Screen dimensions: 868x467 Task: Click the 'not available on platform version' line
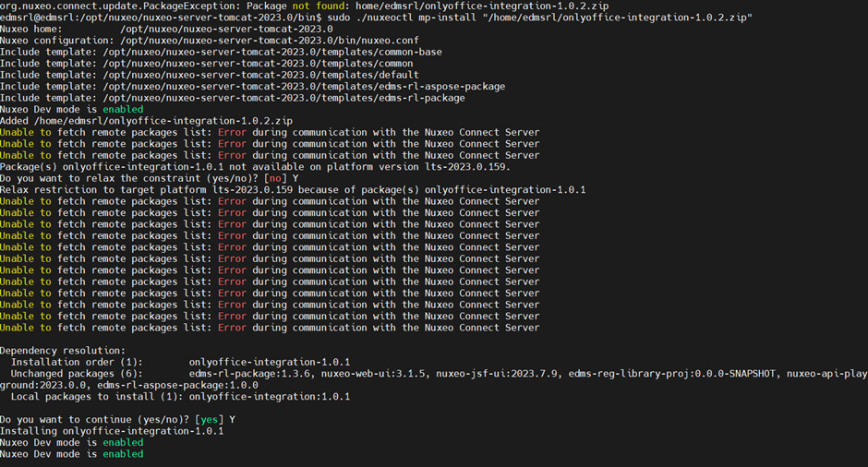255,166
